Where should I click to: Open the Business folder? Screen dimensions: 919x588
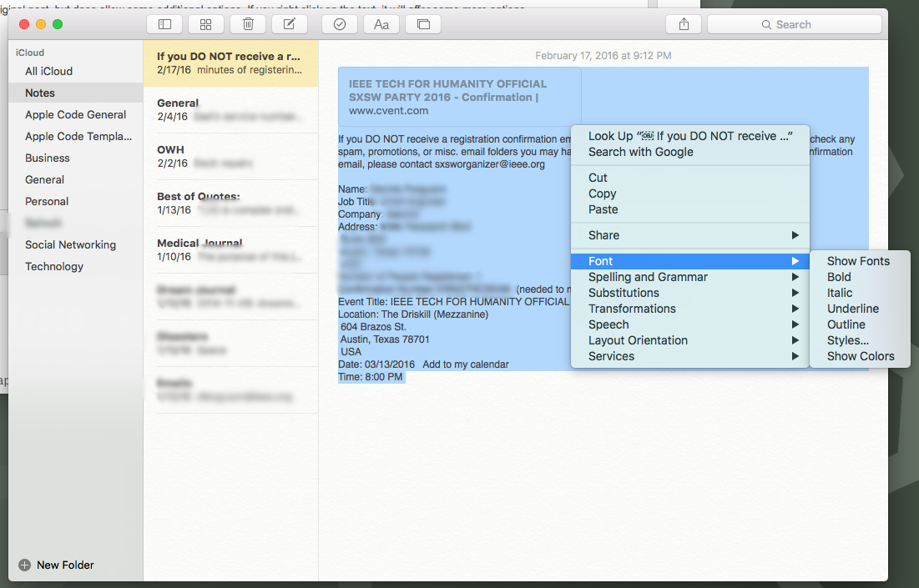(76, 158)
